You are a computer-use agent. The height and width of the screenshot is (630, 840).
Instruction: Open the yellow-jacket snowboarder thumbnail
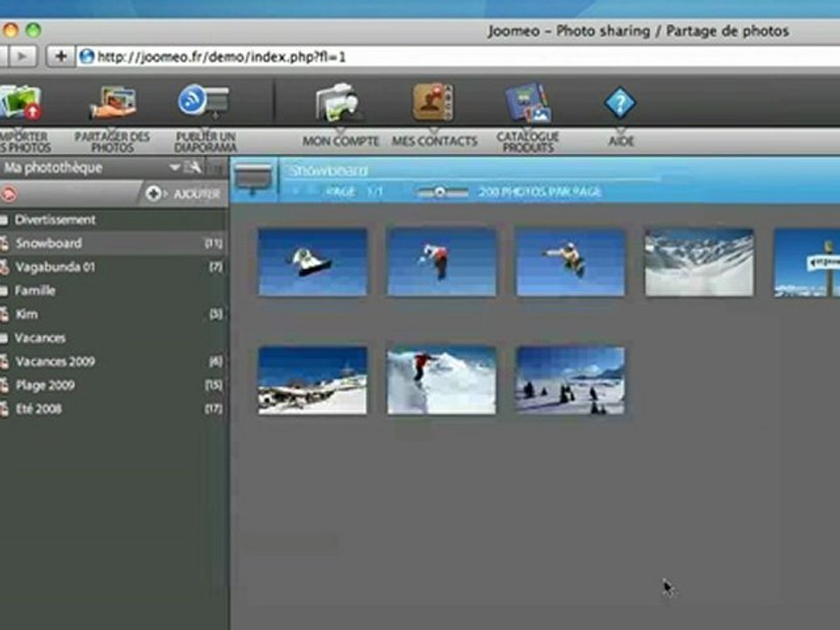[x=570, y=262]
